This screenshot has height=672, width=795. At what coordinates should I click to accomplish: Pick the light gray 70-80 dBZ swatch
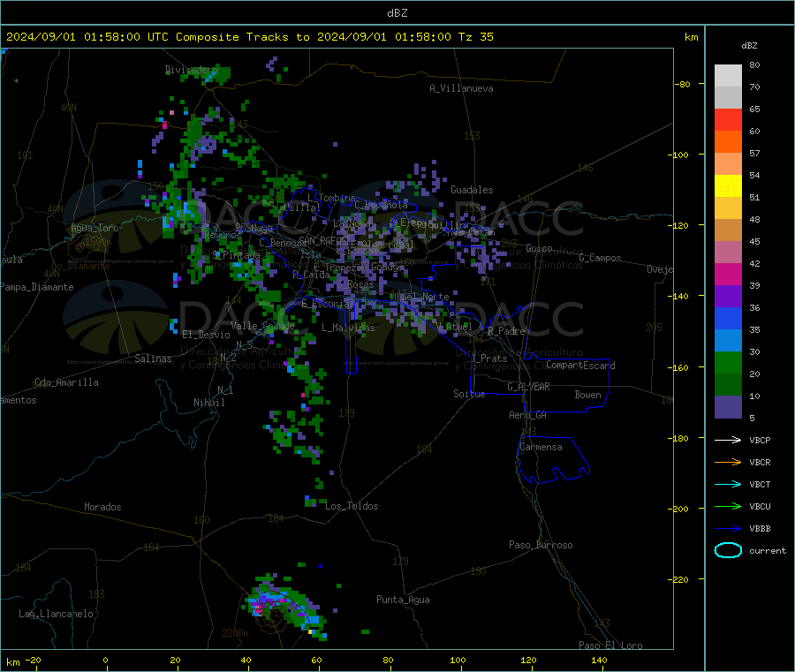(x=728, y=76)
